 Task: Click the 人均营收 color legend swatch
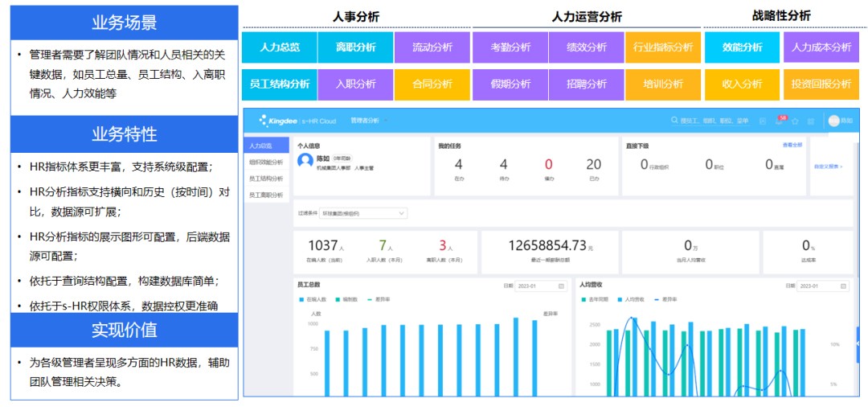click(x=620, y=299)
